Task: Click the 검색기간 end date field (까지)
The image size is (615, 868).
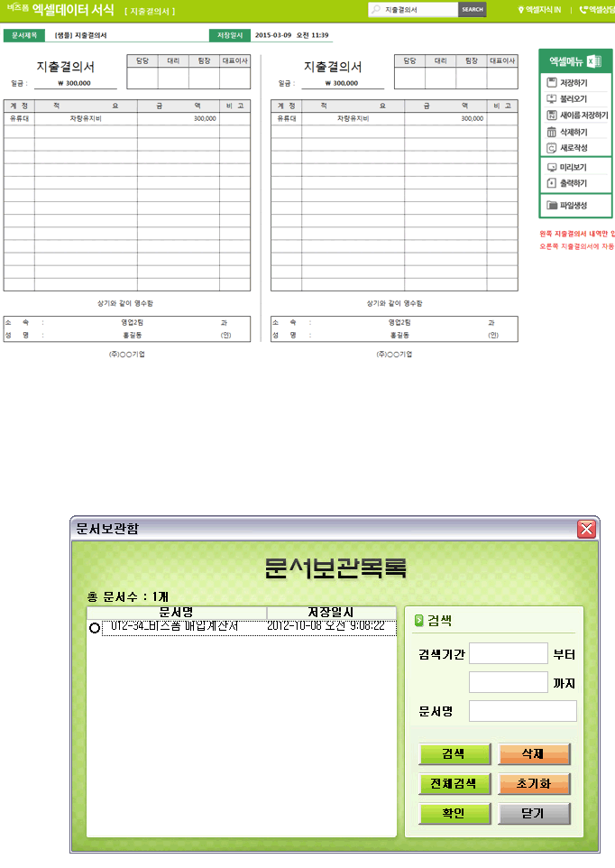Action: [509, 682]
